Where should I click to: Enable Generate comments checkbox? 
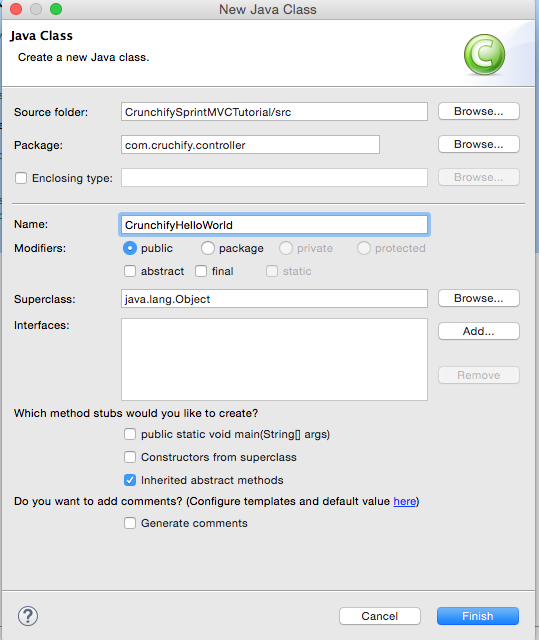pos(130,523)
